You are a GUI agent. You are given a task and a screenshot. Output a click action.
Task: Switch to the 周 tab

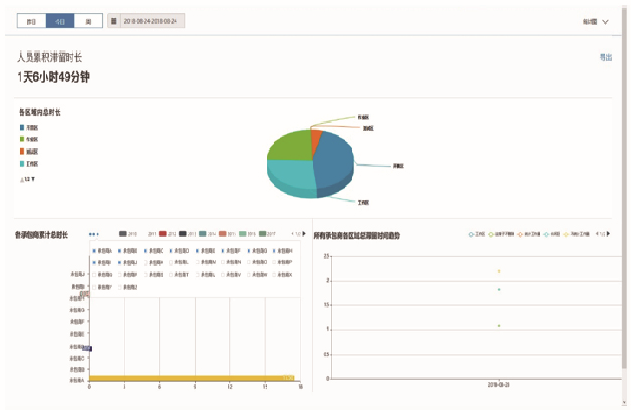tap(88, 20)
